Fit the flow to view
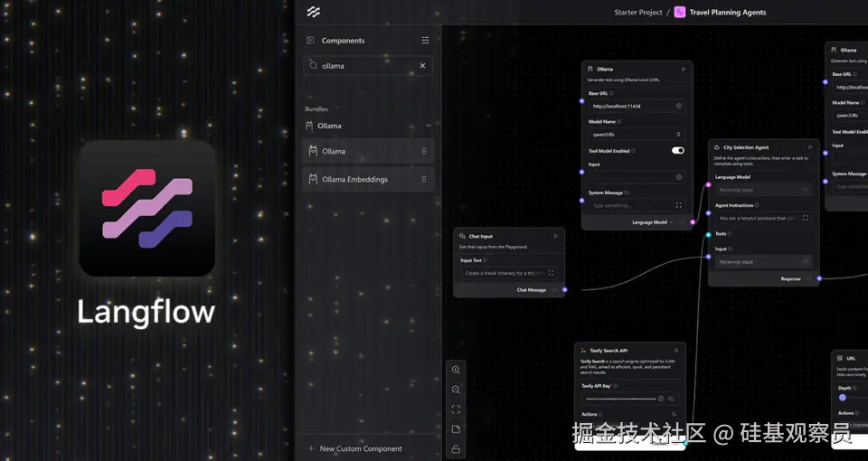868x461 pixels. [456, 409]
